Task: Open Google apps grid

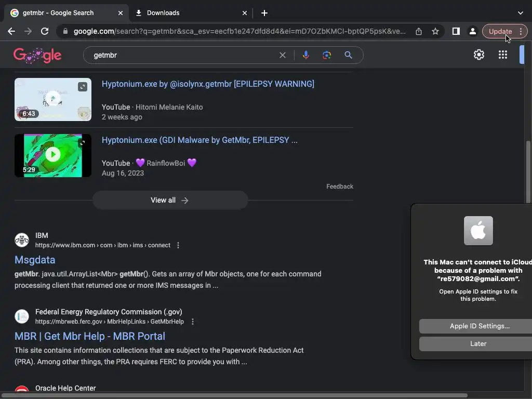Action: point(503,55)
